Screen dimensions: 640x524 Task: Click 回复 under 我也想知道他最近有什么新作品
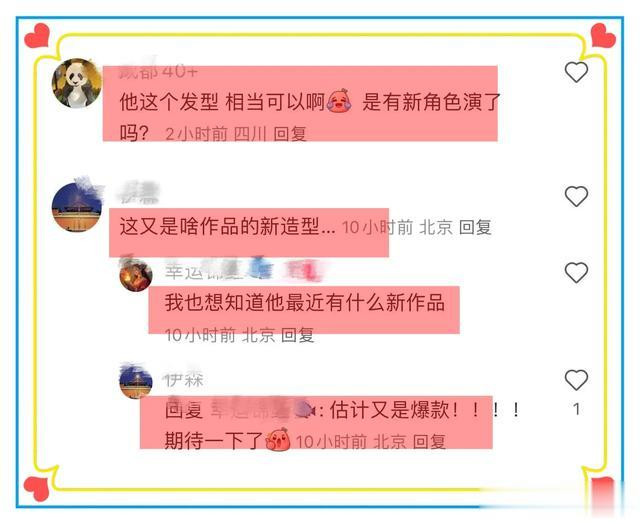point(298,335)
